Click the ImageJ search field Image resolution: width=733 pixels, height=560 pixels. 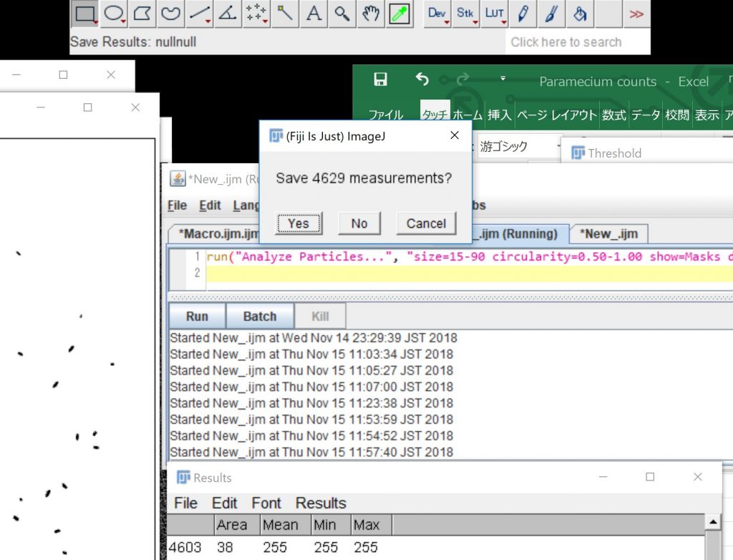[x=578, y=42]
